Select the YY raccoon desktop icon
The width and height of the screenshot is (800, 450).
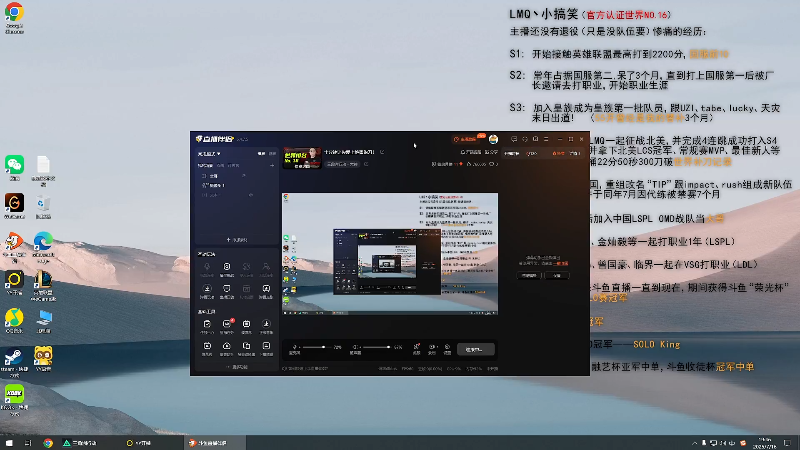pos(43,356)
